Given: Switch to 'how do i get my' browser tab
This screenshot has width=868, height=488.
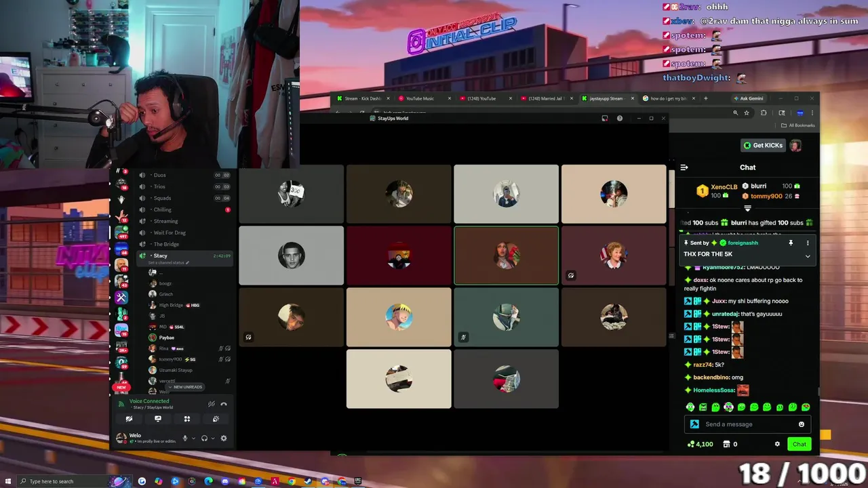Looking at the screenshot, I should tap(669, 98).
